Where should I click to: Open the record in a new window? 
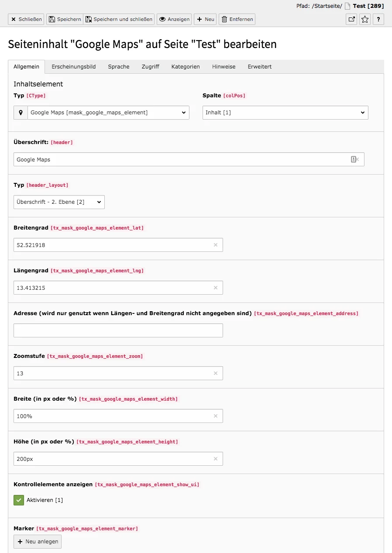pos(351,19)
